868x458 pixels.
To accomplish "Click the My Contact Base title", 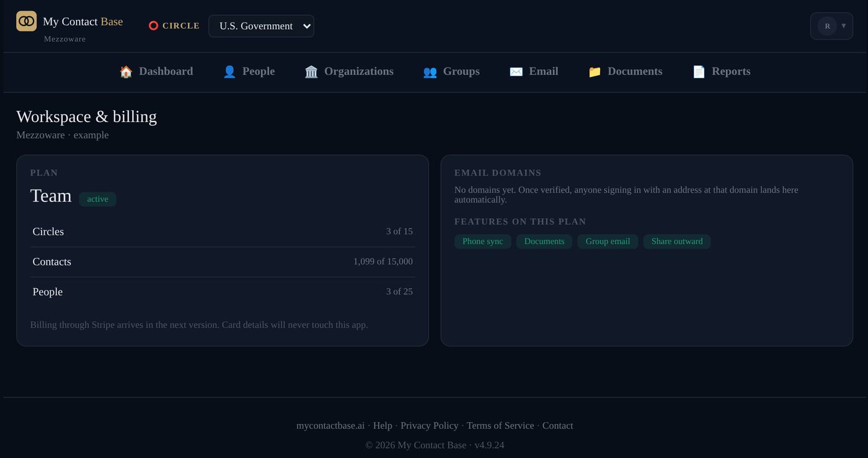I will point(83,22).
